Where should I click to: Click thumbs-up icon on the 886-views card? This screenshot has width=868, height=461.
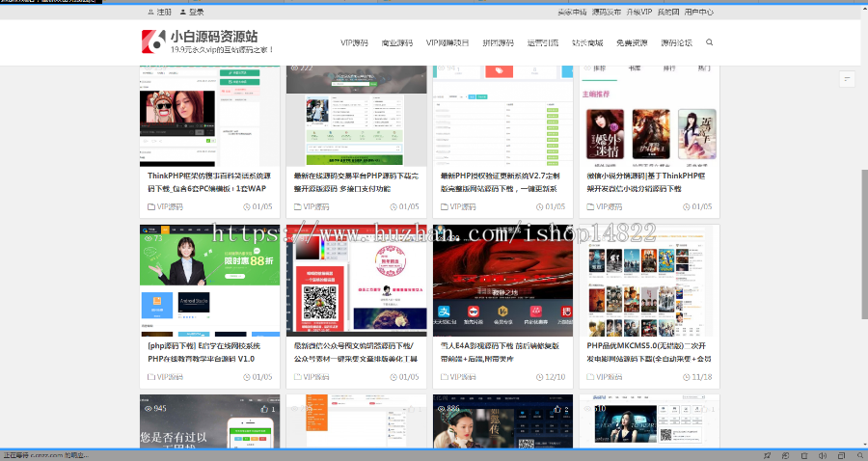click(x=557, y=408)
